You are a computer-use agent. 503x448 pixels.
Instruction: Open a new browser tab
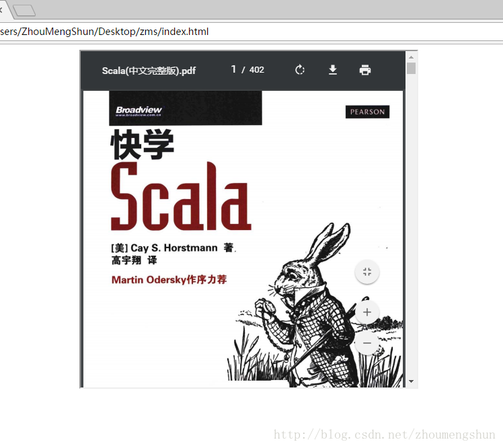(24, 10)
